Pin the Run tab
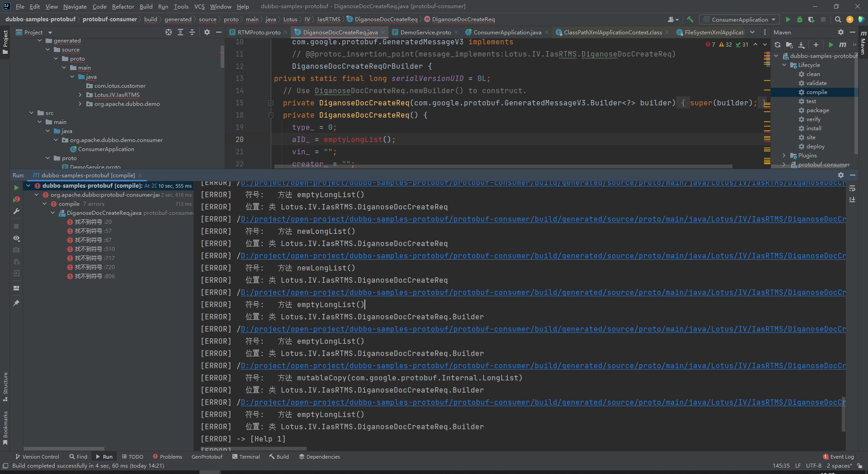This screenshot has height=474, width=868. tap(16, 303)
